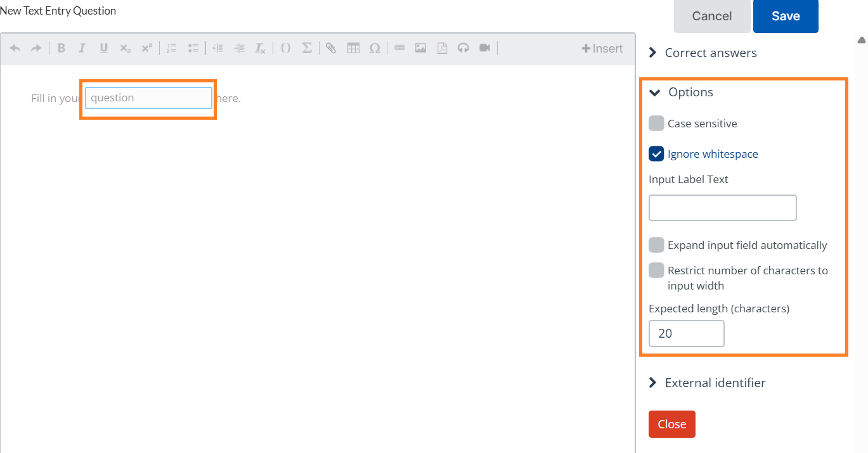Expand the Correct answers section
The width and height of the screenshot is (868, 453).
703,53
